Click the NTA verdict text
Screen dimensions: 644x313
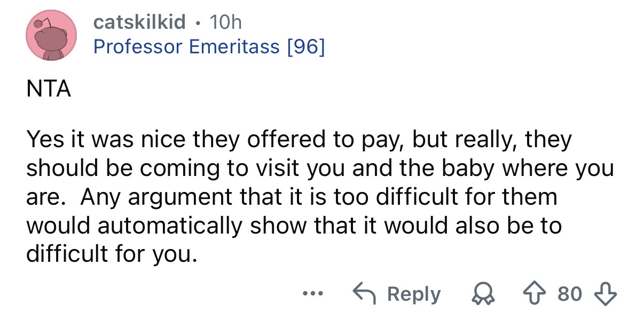(49, 89)
